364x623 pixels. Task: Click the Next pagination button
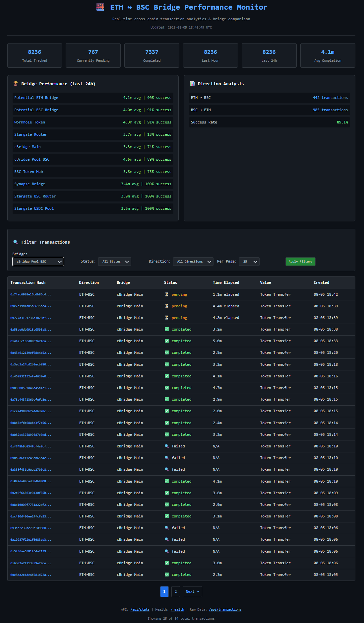point(192,591)
